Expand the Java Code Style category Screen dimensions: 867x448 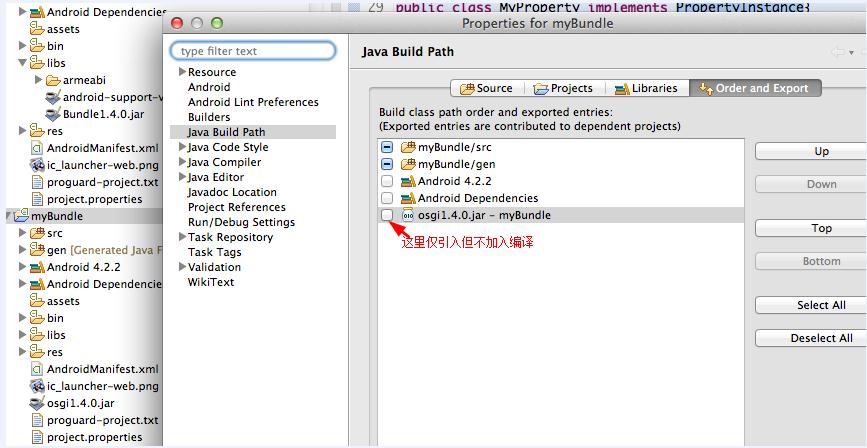pyautogui.click(x=182, y=147)
